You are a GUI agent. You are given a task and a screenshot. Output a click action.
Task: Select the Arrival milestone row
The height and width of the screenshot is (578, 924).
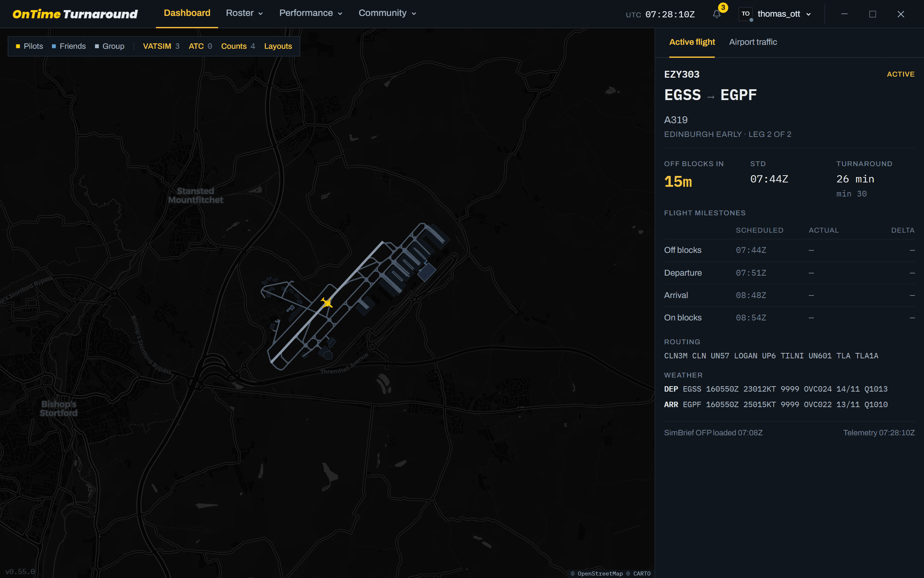pos(789,295)
